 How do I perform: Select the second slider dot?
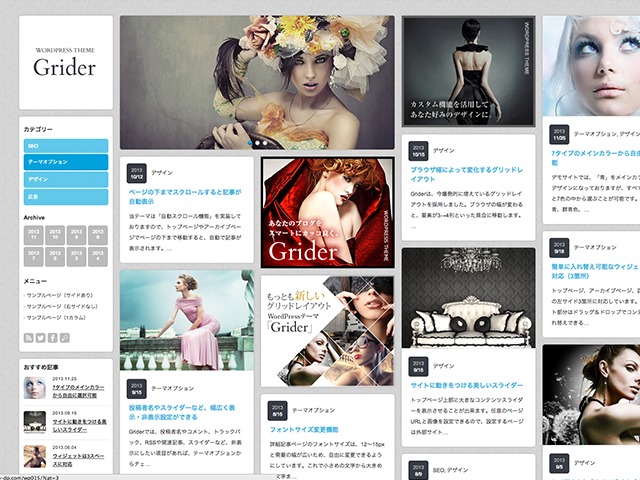258,143
